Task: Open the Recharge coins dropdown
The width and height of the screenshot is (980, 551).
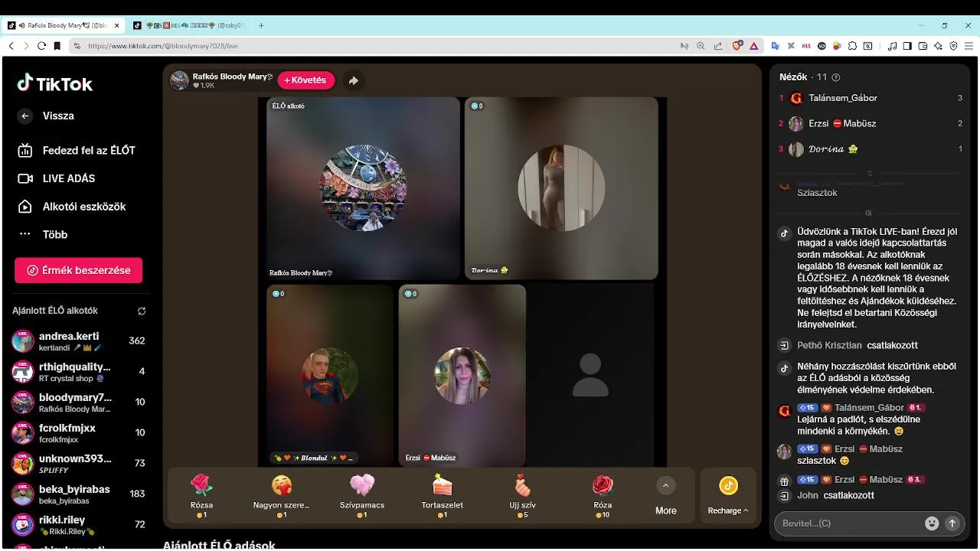Action: (x=728, y=496)
